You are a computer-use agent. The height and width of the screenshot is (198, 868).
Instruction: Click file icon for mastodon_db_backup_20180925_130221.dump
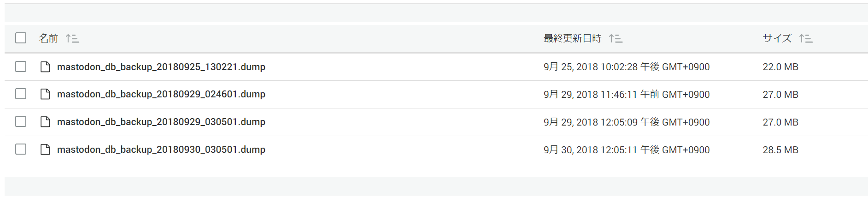[x=45, y=67]
